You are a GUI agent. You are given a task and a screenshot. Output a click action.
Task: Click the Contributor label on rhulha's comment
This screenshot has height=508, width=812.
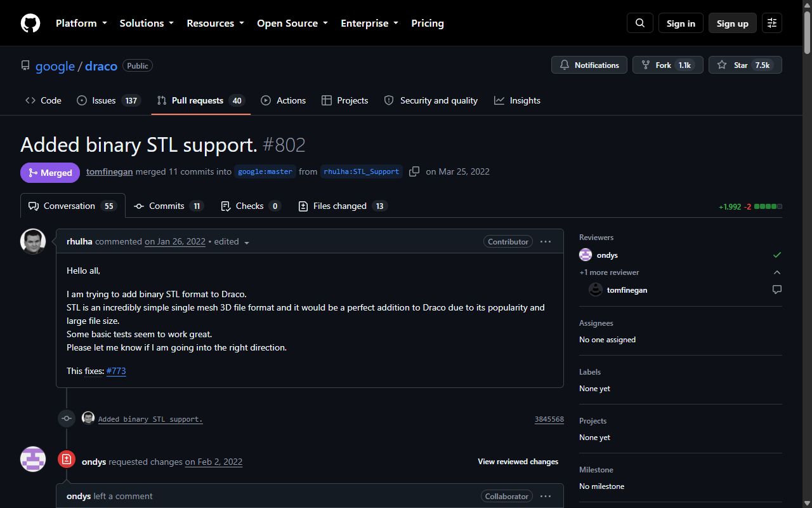[x=508, y=241]
